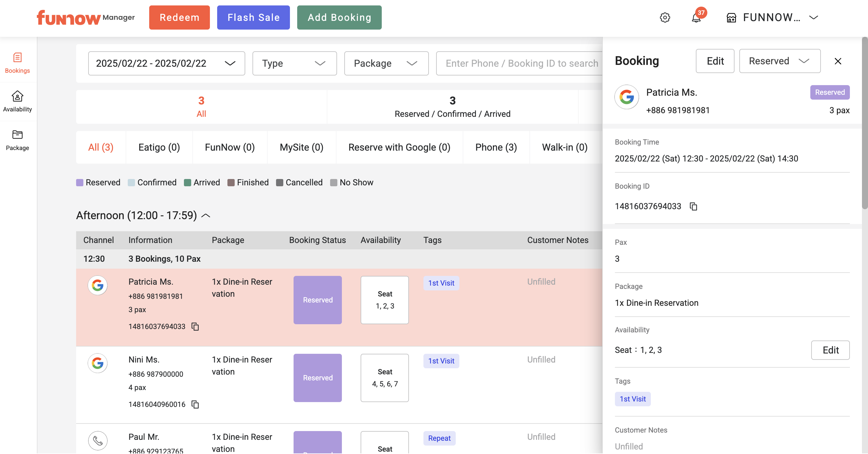868x454 pixels.
Task: Click the Google channel icon in Patricia's row
Action: pyautogui.click(x=97, y=285)
